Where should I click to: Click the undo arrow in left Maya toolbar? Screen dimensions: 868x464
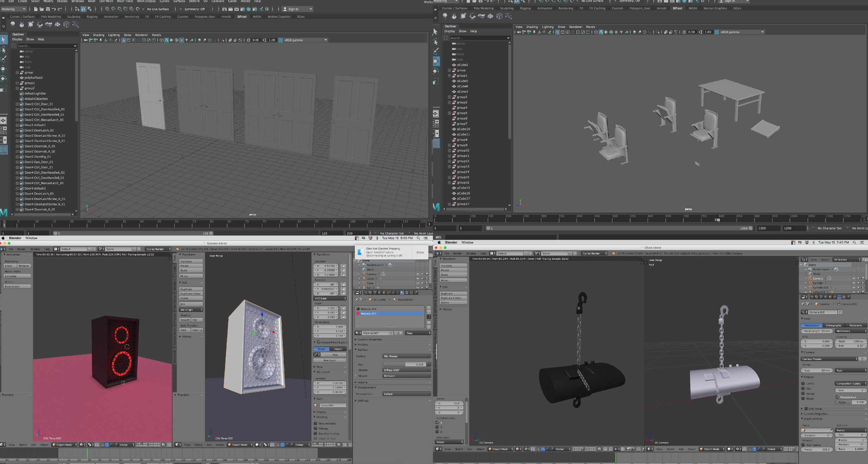(54, 9)
